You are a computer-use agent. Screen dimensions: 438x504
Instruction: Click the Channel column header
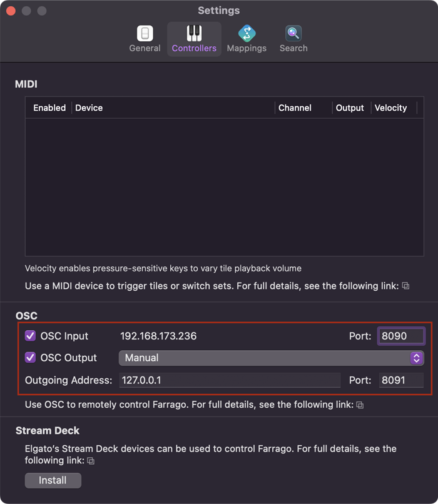coord(295,108)
